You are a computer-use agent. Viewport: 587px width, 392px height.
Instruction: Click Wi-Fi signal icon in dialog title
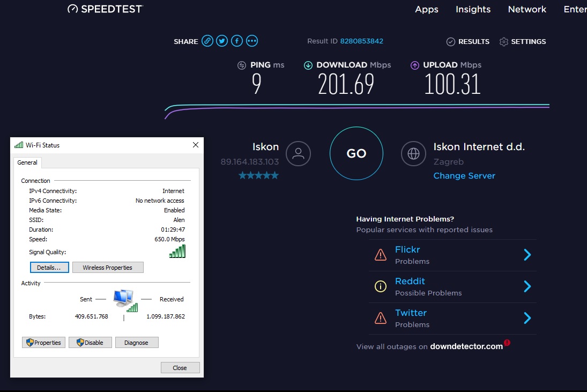(19, 145)
